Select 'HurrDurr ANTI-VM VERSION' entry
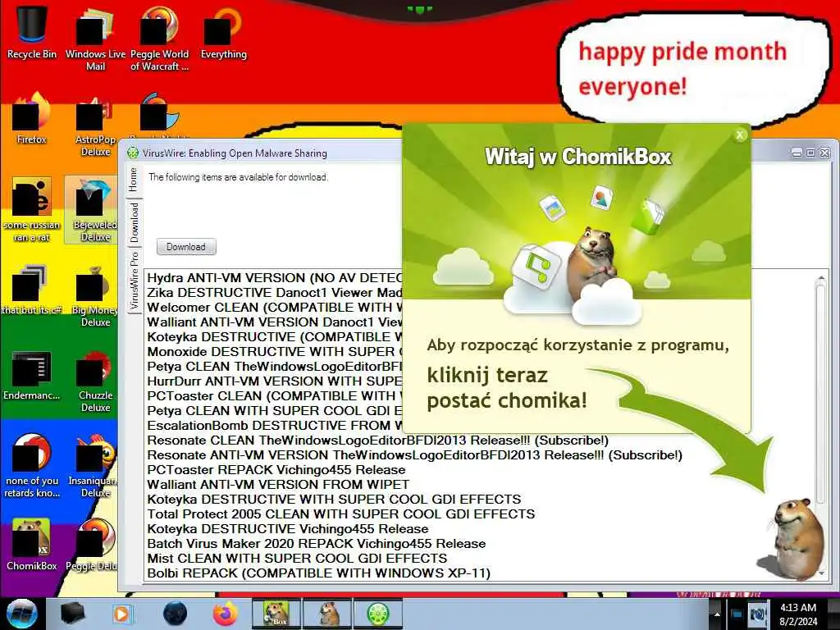Image resolution: width=840 pixels, height=630 pixels. click(x=274, y=381)
